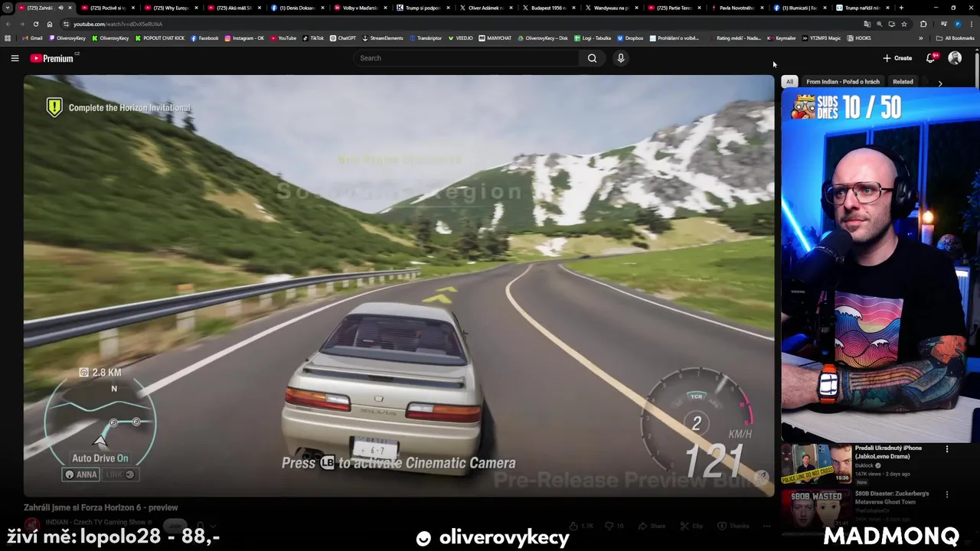Go back in browser history

pos(8,24)
